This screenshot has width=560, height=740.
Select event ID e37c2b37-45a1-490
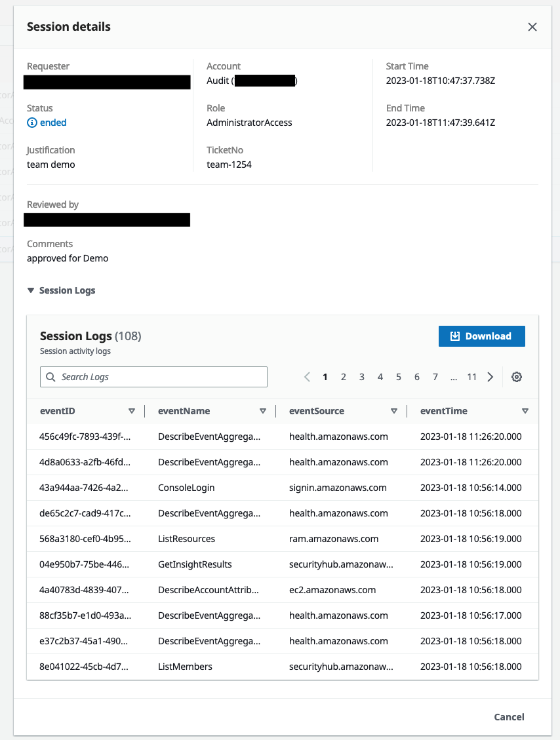[x=83, y=641]
